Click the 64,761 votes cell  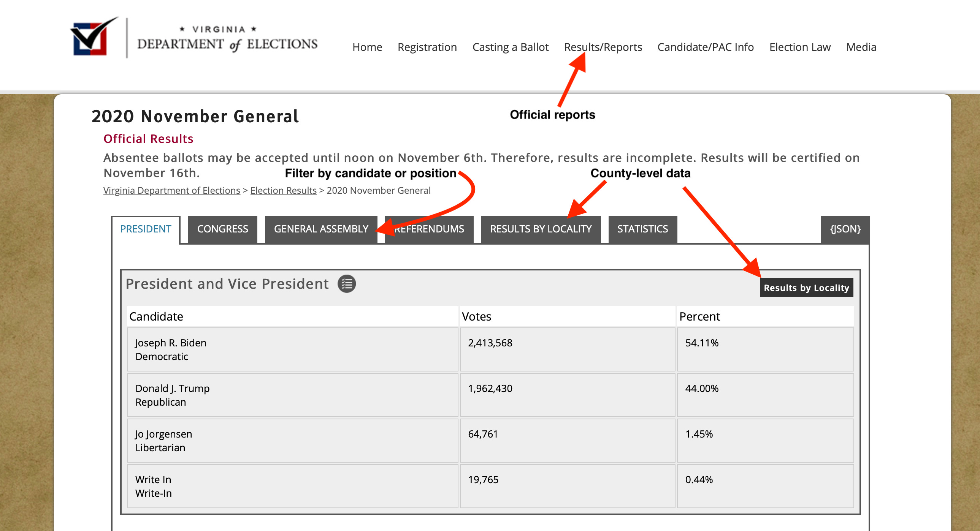[x=567, y=441]
